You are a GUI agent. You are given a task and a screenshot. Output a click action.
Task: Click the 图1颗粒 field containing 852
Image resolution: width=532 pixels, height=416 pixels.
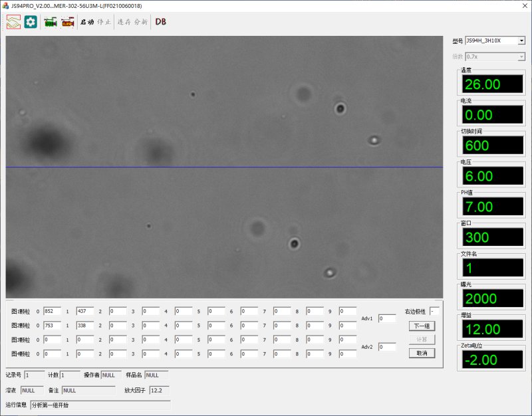pyautogui.click(x=52, y=311)
